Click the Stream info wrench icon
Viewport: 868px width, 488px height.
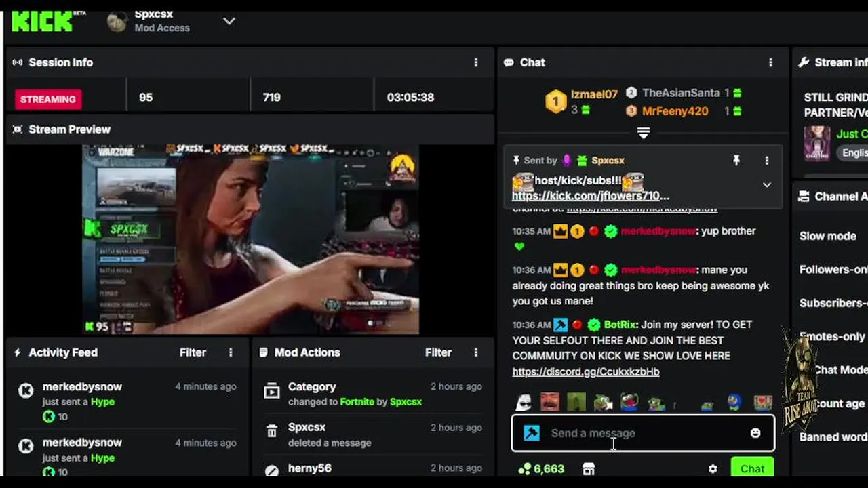click(804, 62)
